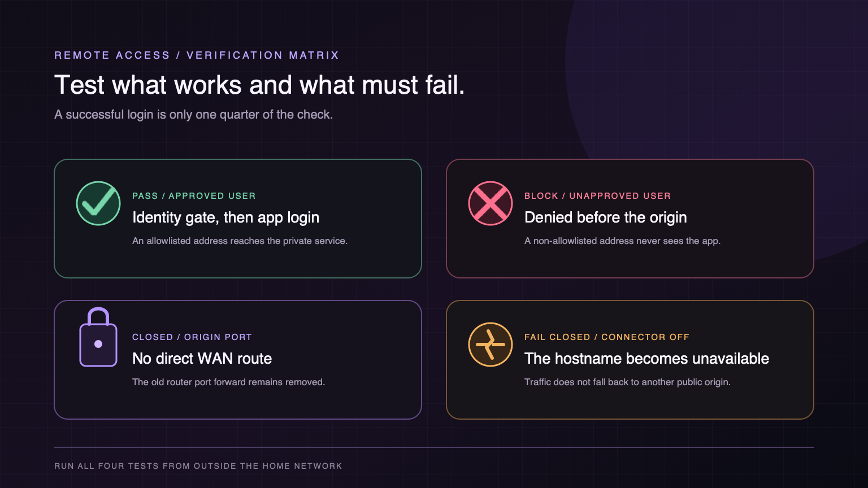Click the BLOCK / UNAPPROVED USER label
Image resolution: width=868 pixels, height=488 pixels.
(597, 196)
